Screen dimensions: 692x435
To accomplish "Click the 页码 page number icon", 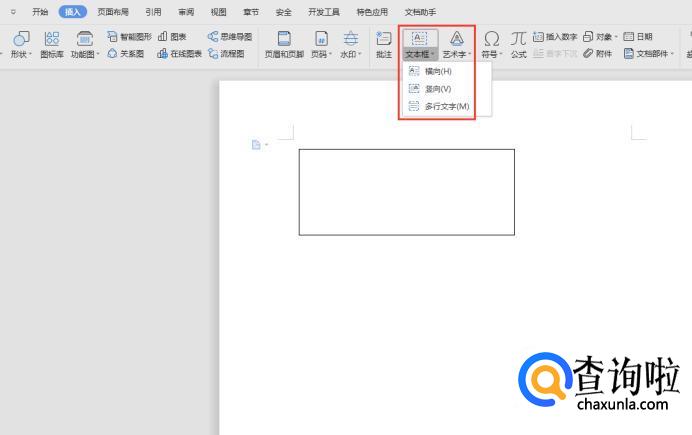I will click(x=321, y=39).
